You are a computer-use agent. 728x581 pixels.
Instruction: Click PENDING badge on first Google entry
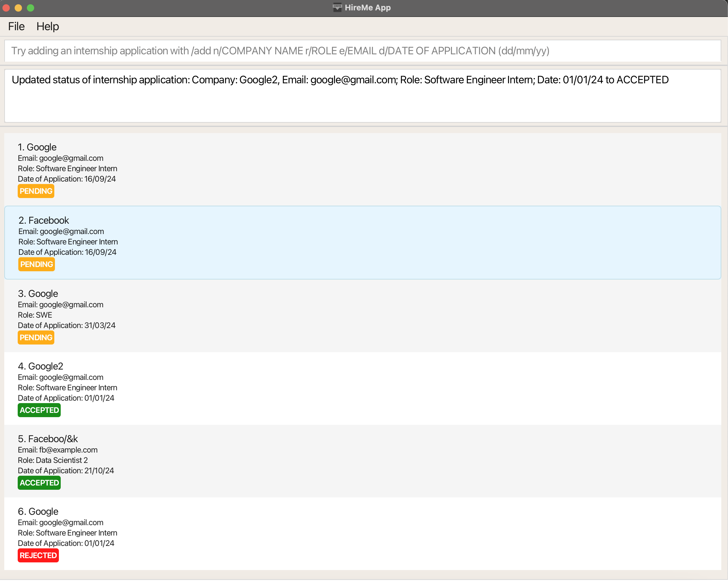[36, 191]
